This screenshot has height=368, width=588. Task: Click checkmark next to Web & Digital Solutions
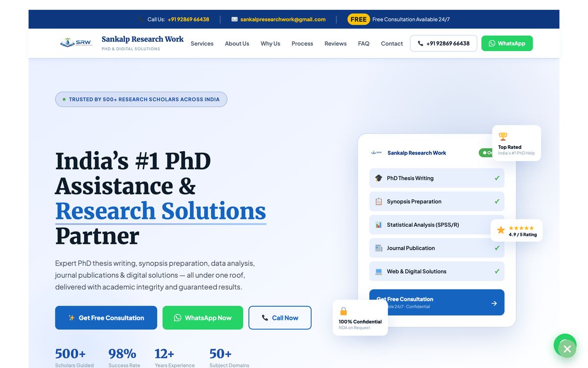pos(497,271)
